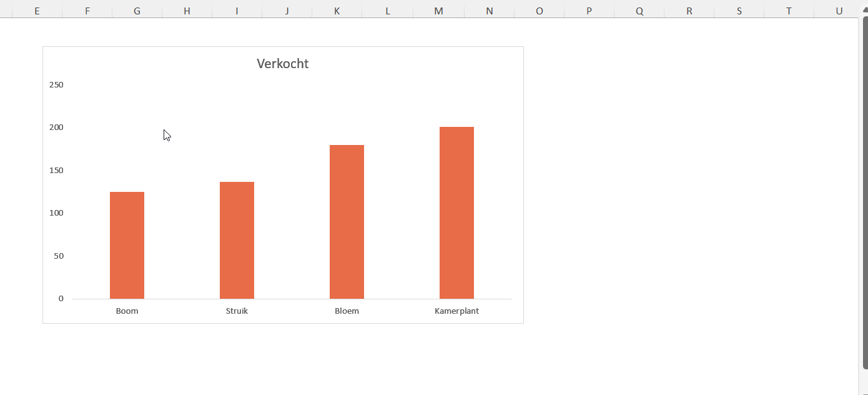The image size is (868, 395).
Task: Select column N header
Action: point(489,11)
